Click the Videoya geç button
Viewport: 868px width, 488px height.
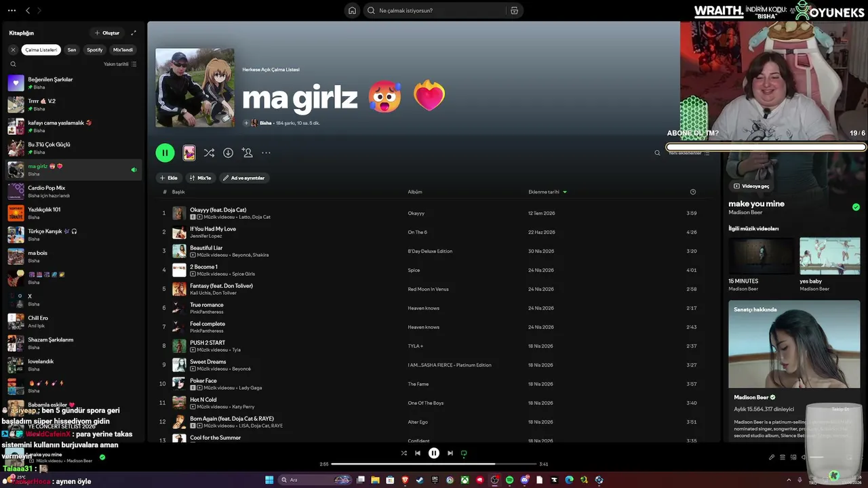pos(752,186)
